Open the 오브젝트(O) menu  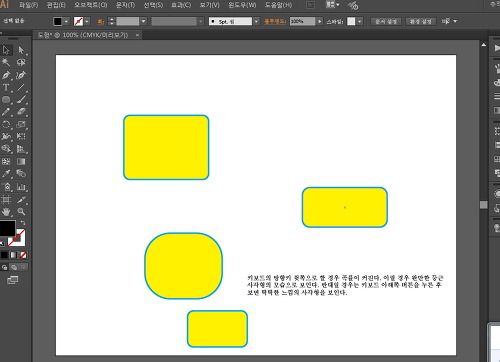pos(91,5)
